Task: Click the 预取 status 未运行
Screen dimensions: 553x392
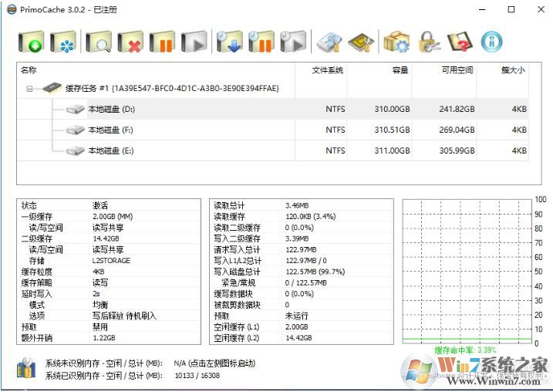Action: 297,316
